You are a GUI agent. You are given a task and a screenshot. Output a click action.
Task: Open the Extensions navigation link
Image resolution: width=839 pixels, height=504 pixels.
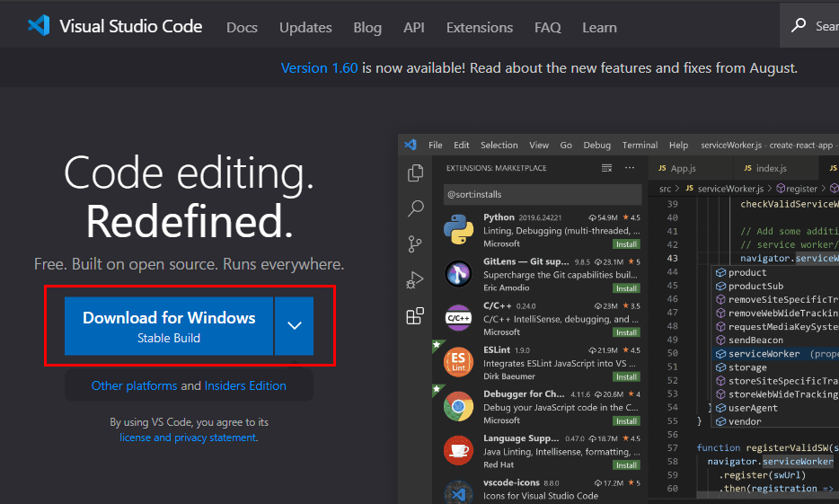(x=480, y=27)
